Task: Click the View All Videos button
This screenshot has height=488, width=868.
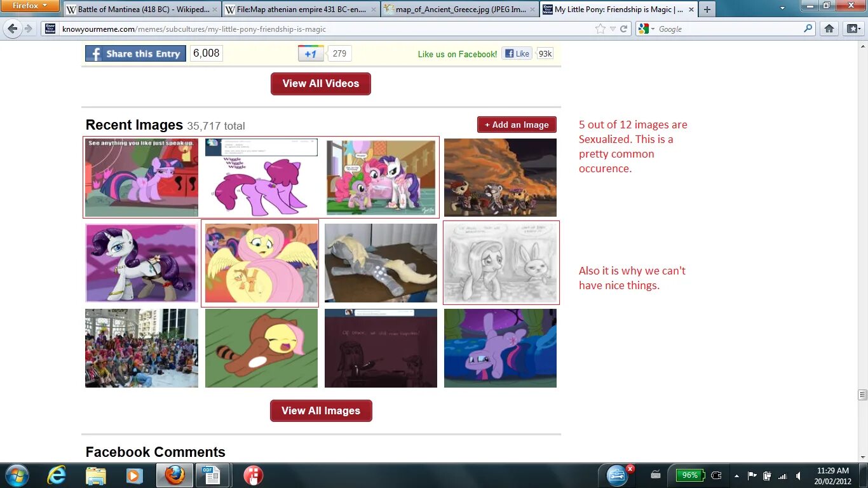Action: (x=321, y=84)
